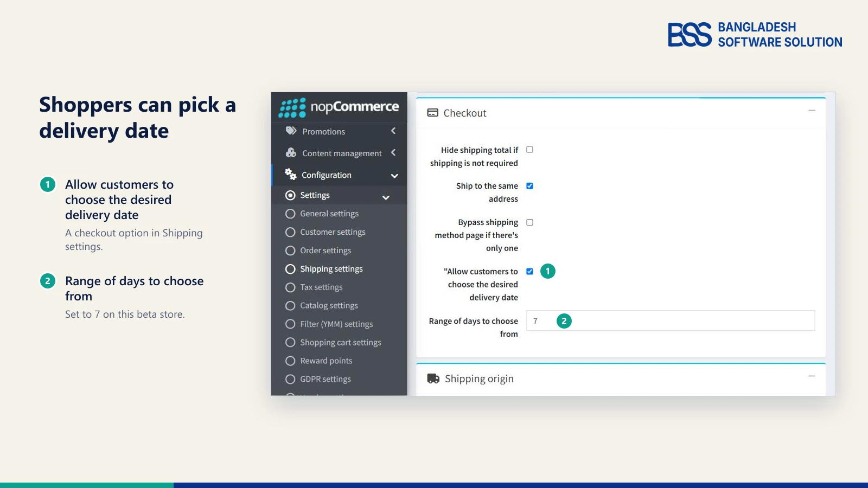This screenshot has width=868, height=488.
Task: Open Order settings
Action: [x=325, y=251]
